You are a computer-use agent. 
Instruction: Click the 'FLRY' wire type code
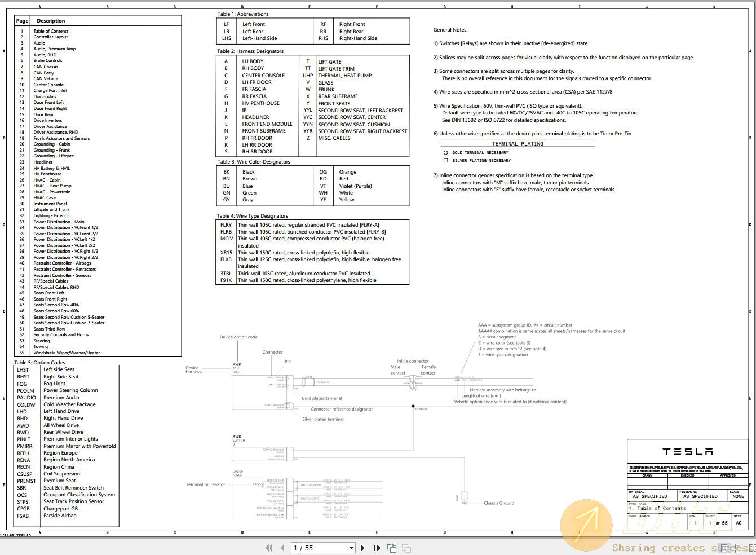226,225
